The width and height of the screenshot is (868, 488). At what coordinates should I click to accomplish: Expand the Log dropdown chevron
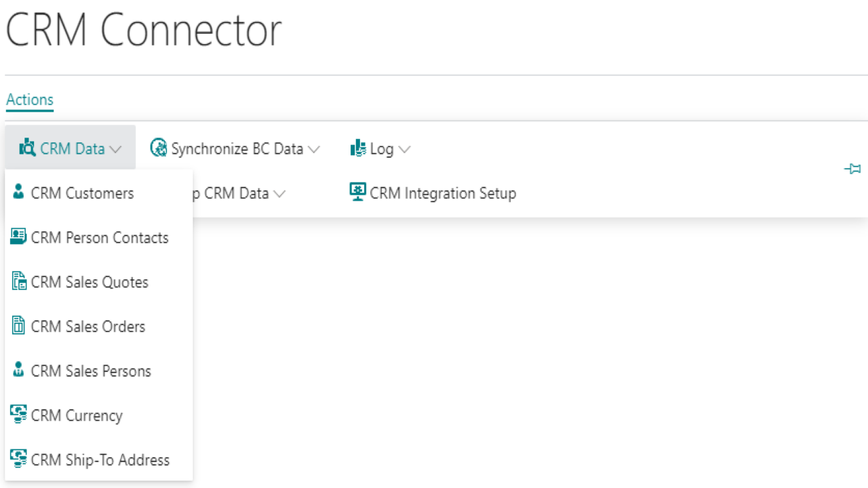click(x=404, y=149)
